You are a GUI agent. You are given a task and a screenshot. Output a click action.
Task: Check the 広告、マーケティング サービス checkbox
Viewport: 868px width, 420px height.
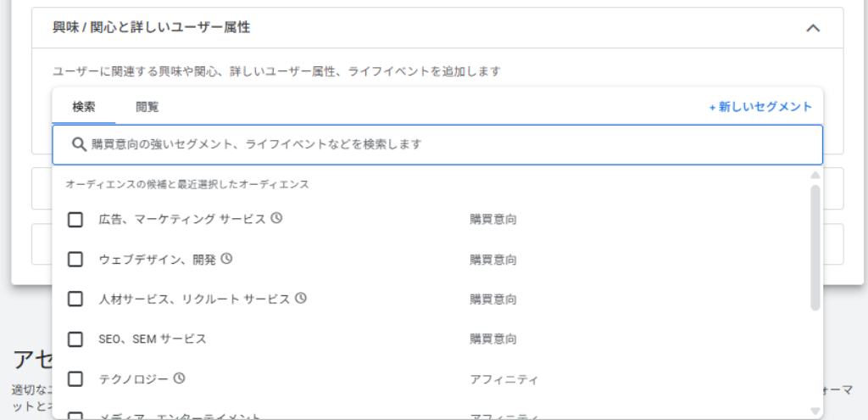point(75,220)
